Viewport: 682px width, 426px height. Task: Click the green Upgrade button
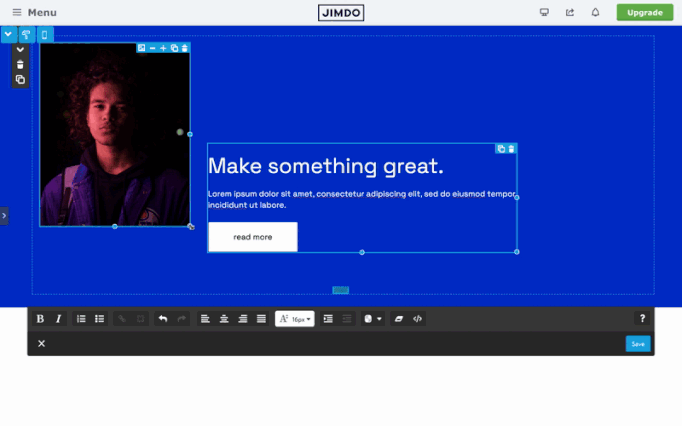pyautogui.click(x=645, y=13)
